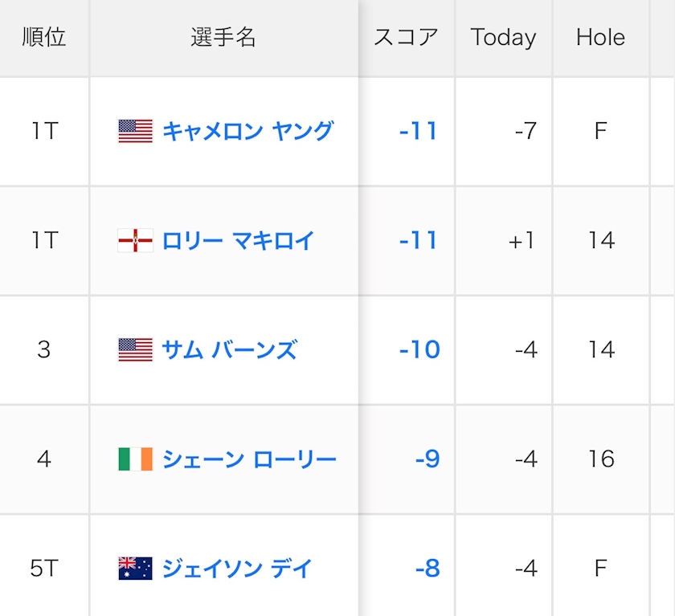The height and width of the screenshot is (616, 675).
Task: Click シェーン ローリー's -9 score
Action: [427, 459]
